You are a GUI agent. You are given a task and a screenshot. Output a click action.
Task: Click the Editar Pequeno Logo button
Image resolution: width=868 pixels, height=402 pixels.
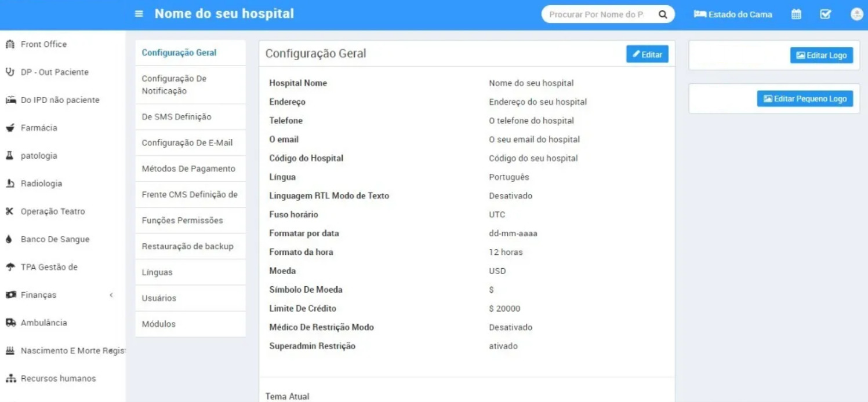(805, 99)
